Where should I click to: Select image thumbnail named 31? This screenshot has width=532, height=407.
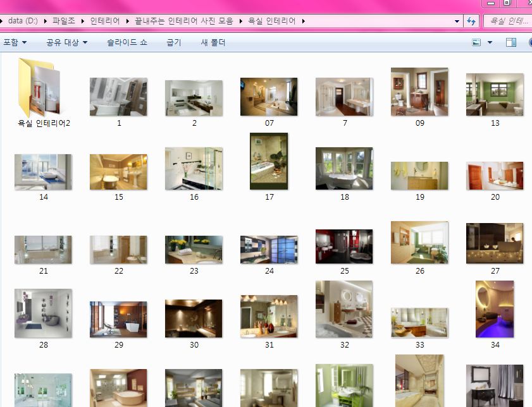269,316
